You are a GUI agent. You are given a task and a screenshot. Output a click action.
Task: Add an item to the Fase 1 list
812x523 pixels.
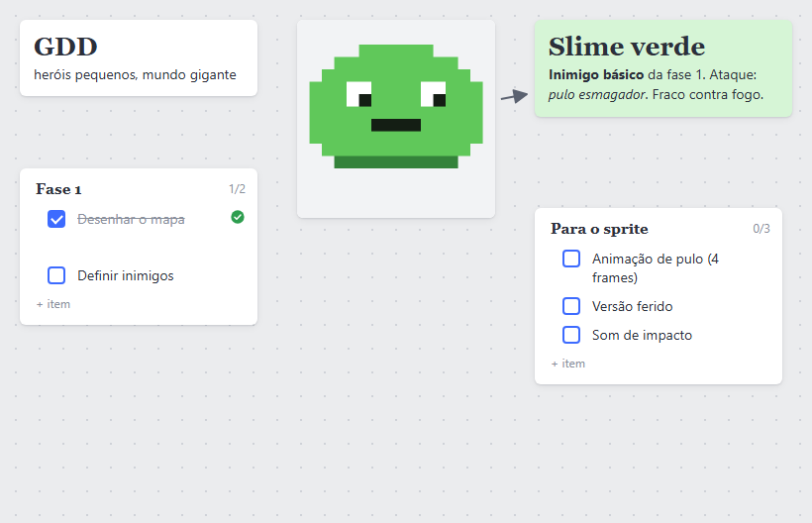tap(53, 304)
